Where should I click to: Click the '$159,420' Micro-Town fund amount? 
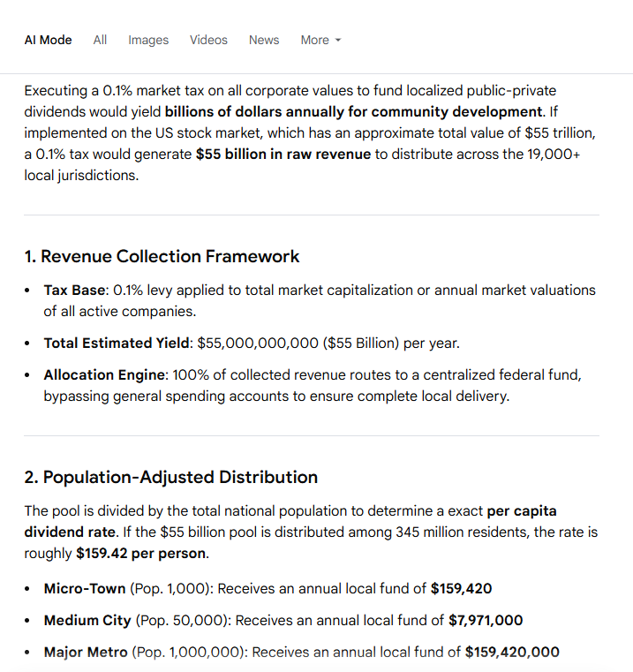tap(461, 588)
